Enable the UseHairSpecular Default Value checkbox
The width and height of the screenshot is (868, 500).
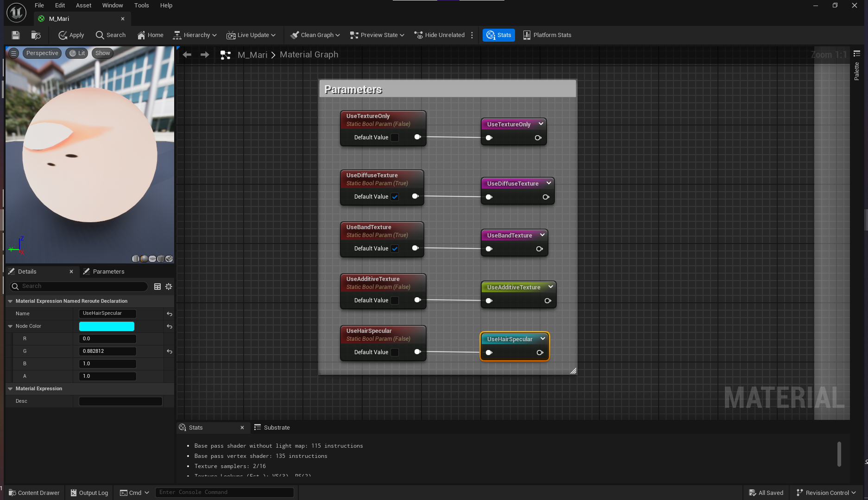pos(395,352)
